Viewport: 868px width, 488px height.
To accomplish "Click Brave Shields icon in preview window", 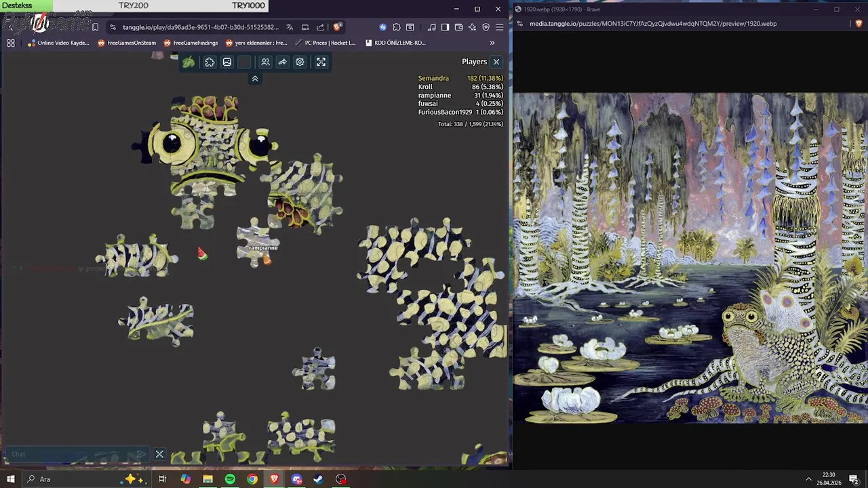I will point(859,24).
